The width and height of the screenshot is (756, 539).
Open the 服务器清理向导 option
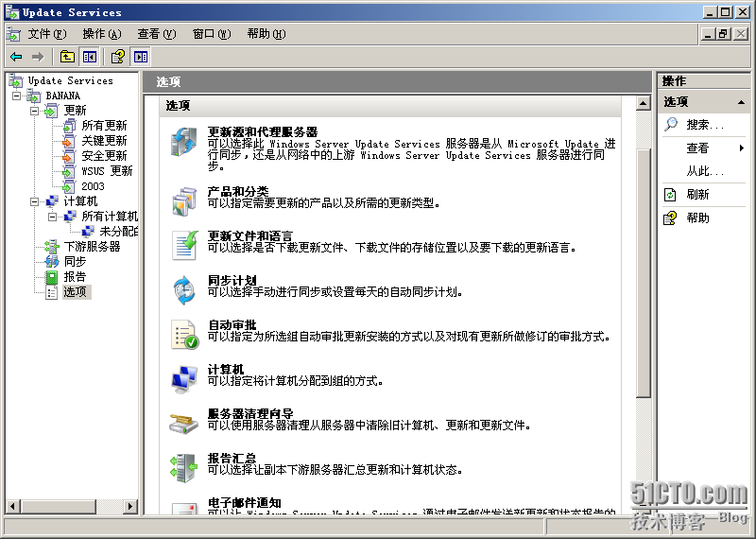[250, 413]
